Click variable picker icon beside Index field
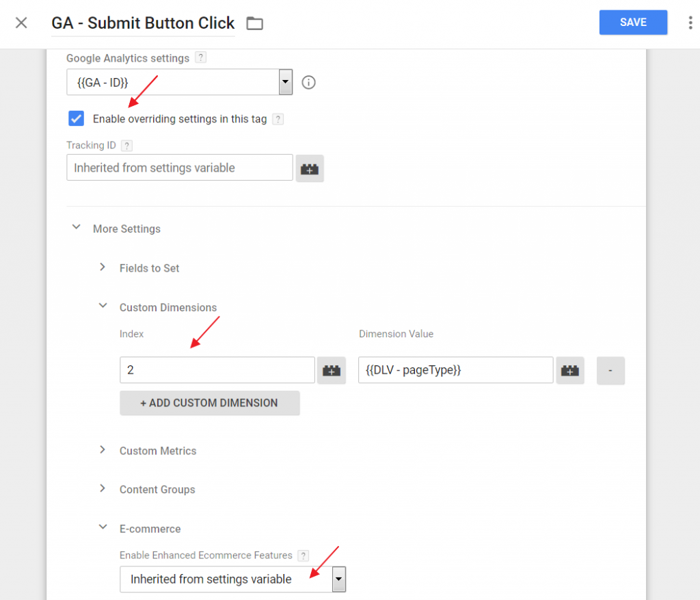Image resolution: width=700 pixels, height=600 pixels. [x=332, y=370]
